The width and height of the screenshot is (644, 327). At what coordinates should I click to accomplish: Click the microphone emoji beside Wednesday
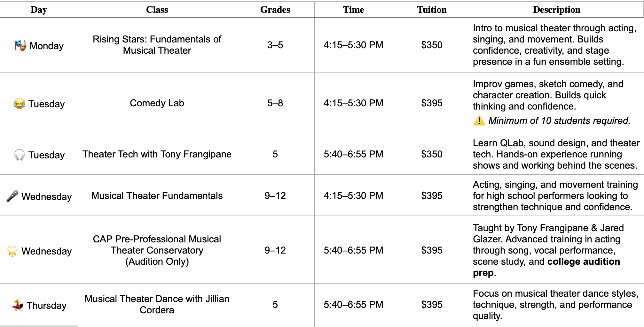[x=12, y=196]
